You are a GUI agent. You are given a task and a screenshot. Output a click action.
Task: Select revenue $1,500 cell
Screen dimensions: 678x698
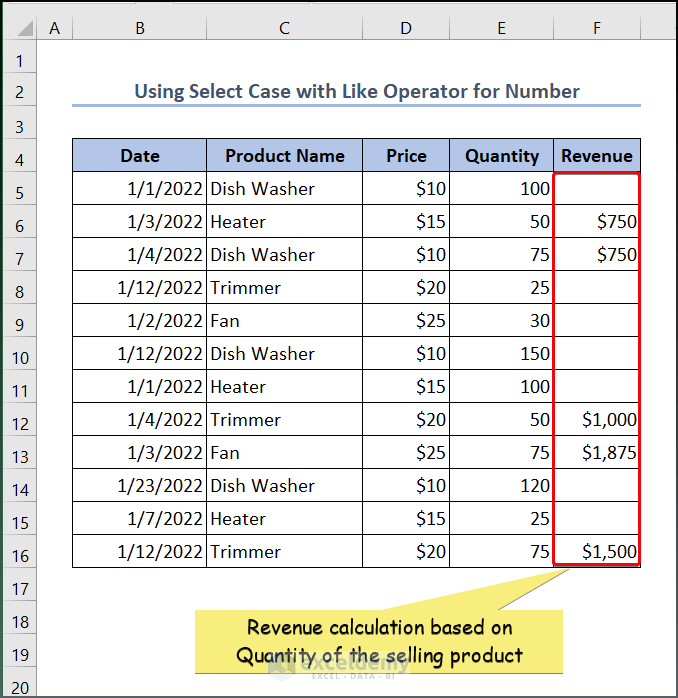(597, 552)
